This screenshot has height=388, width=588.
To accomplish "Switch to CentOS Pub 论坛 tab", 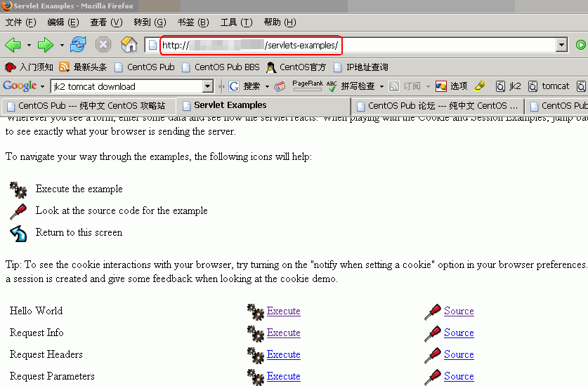I will [x=438, y=106].
